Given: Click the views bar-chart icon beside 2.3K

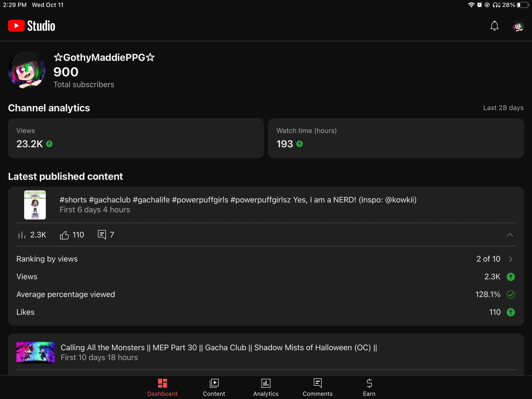Looking at the screenshot, I should pyautogui.click(x=22, y=235).
